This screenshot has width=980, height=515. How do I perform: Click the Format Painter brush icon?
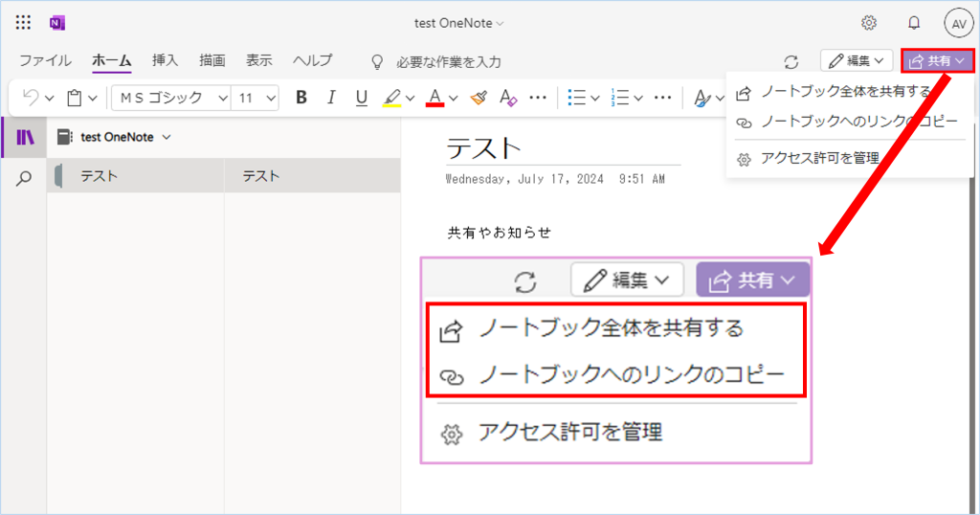[480, 98]
